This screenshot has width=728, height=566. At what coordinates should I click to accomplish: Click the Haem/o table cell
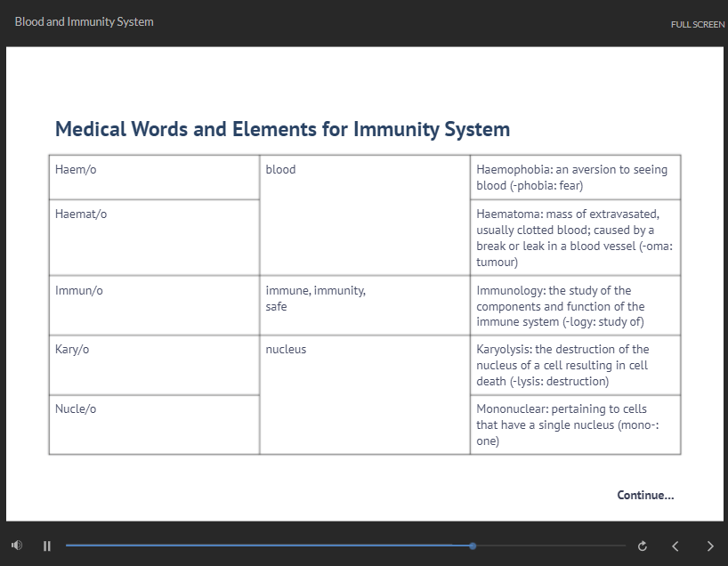point(153,177)
